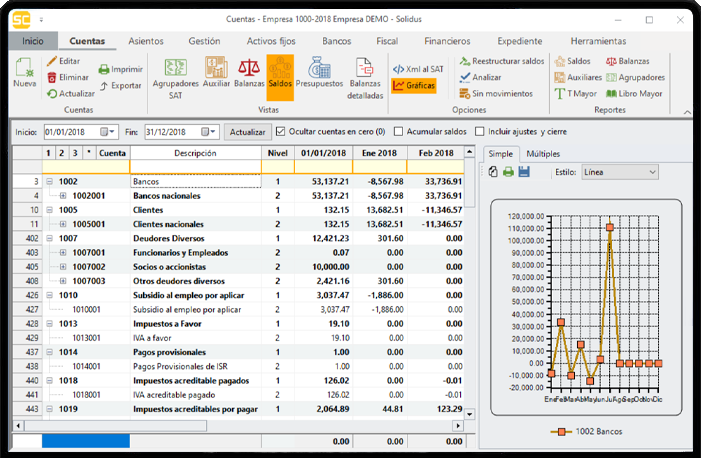Print the chart with the printer icon
Viewport: 701px width, 458px height.
[x=508, y=172]
